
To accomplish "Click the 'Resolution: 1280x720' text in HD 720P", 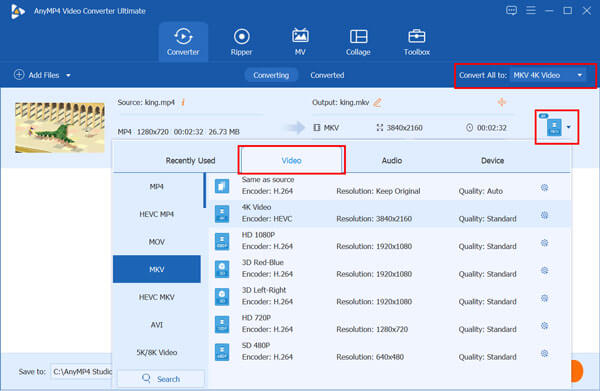I will [x=372, y=329].
